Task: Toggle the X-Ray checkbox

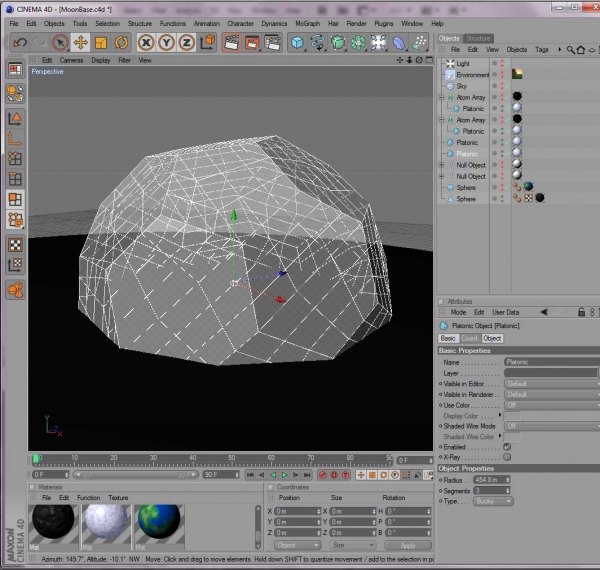Action: point(507,457)
